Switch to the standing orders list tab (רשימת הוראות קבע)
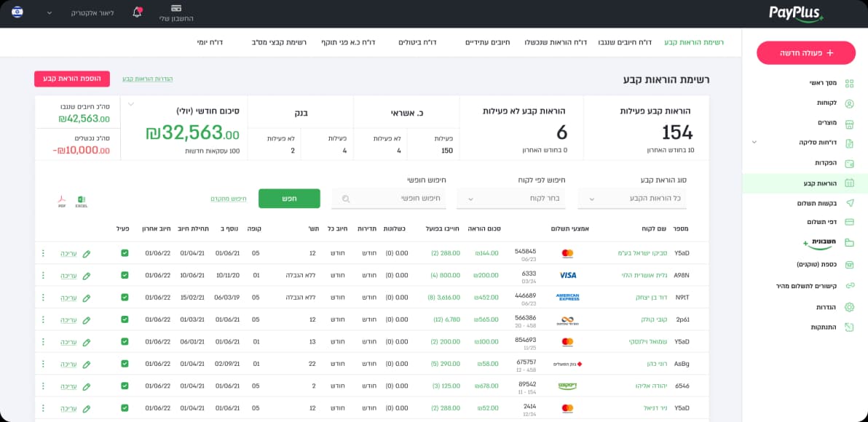Screen dimensions: 868x422 [694, 43]
